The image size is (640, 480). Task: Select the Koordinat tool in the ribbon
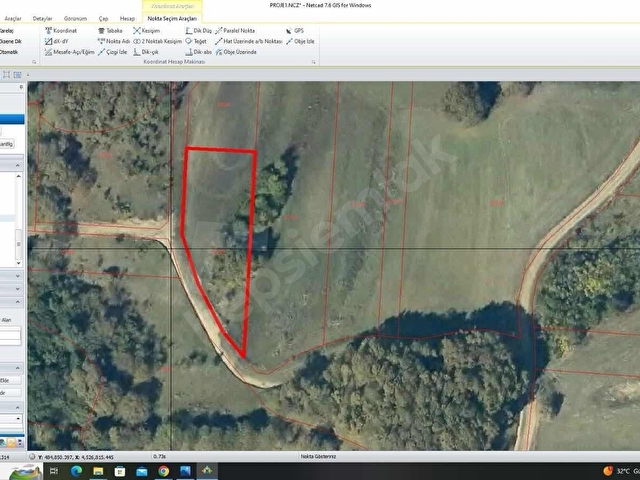coord(61,31)
